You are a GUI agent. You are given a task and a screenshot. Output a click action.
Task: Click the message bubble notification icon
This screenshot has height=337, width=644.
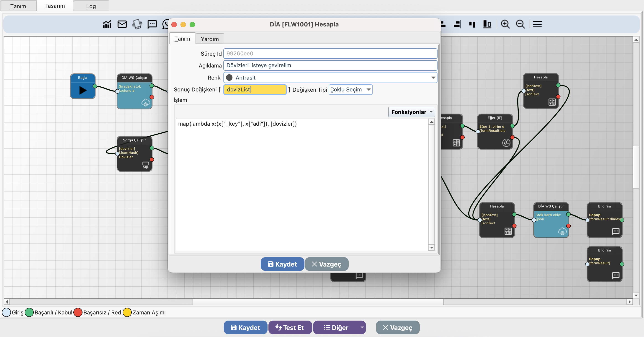click(152, 24)
